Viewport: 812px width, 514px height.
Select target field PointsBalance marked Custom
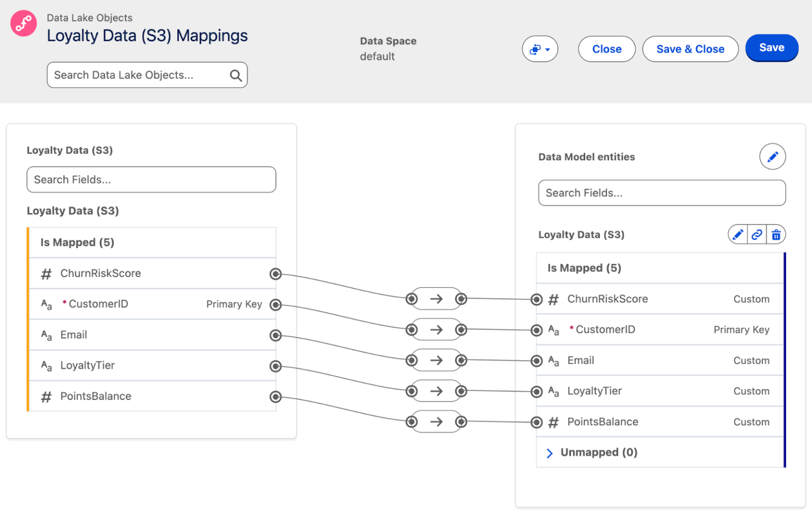click(660, 422)
